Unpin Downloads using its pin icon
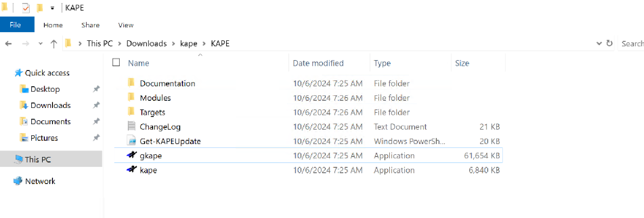 tap(96, 105)
